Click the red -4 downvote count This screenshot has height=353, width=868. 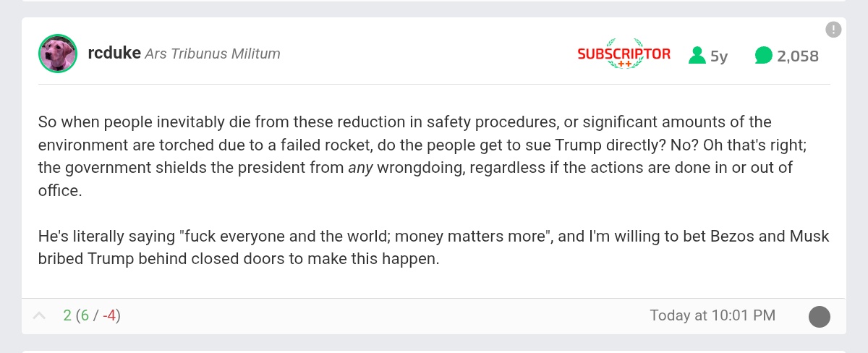tap(109, 315)
